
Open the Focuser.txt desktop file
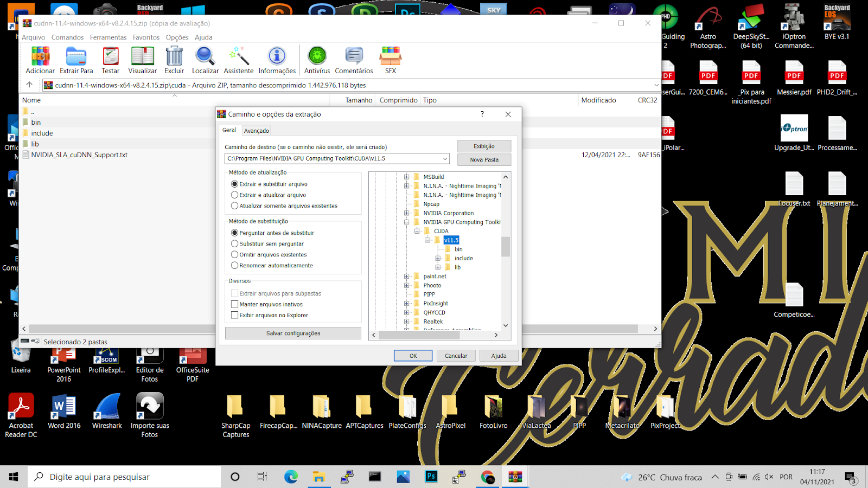point(794,189)
